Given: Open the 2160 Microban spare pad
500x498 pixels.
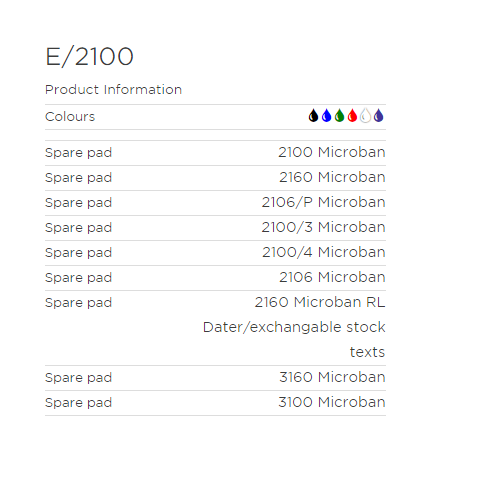Looking at the screenshot, I should point(332,177).
